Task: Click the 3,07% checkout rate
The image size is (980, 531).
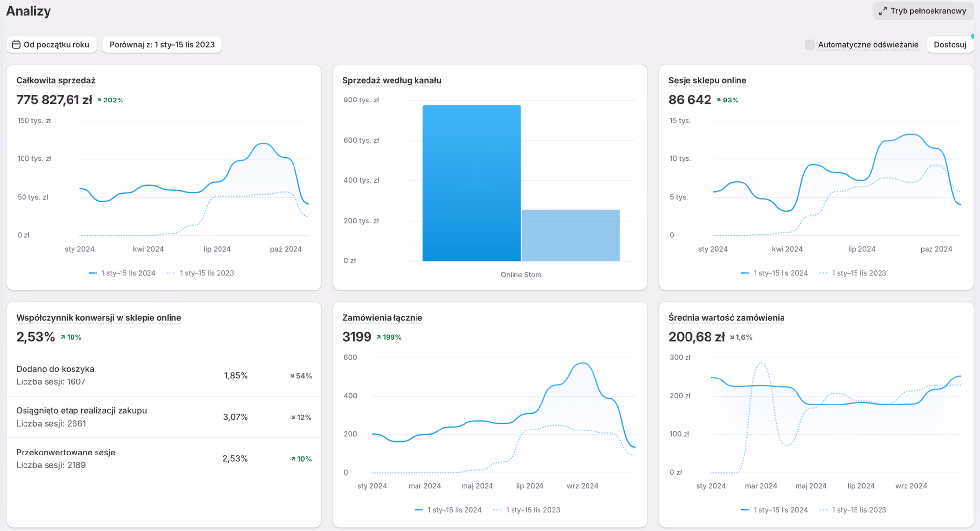Action: [236, 417]
